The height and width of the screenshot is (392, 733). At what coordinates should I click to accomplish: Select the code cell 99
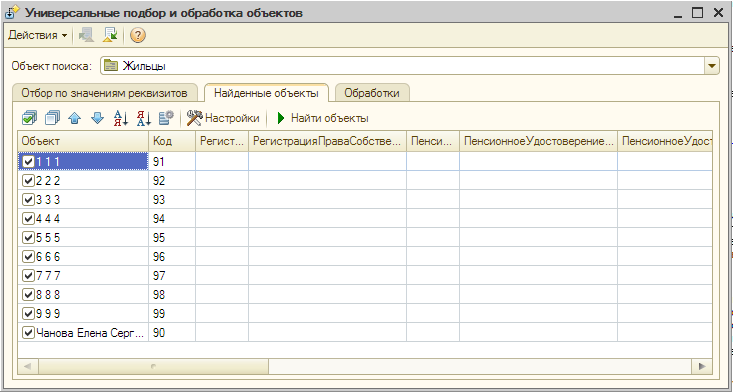(172, 314)
